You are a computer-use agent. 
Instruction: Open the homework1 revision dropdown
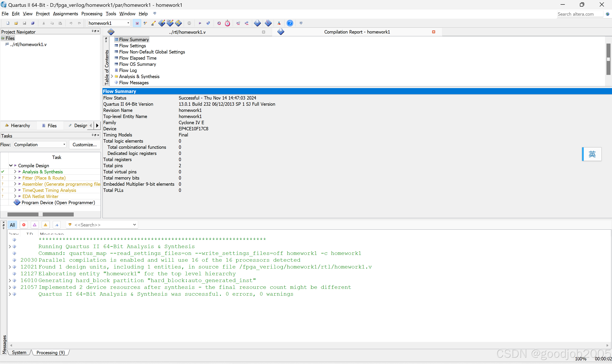point(128,23)
